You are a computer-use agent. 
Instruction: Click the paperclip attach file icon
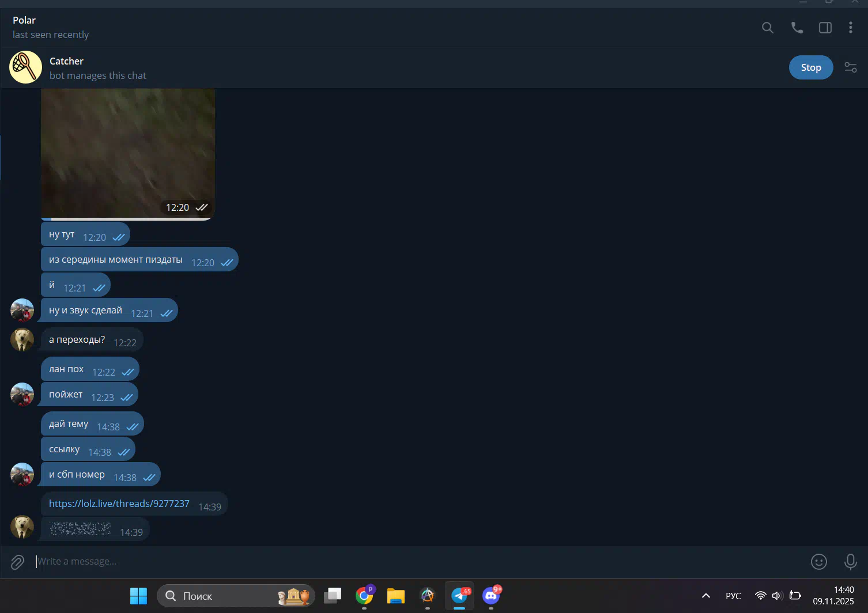point(17,562)
